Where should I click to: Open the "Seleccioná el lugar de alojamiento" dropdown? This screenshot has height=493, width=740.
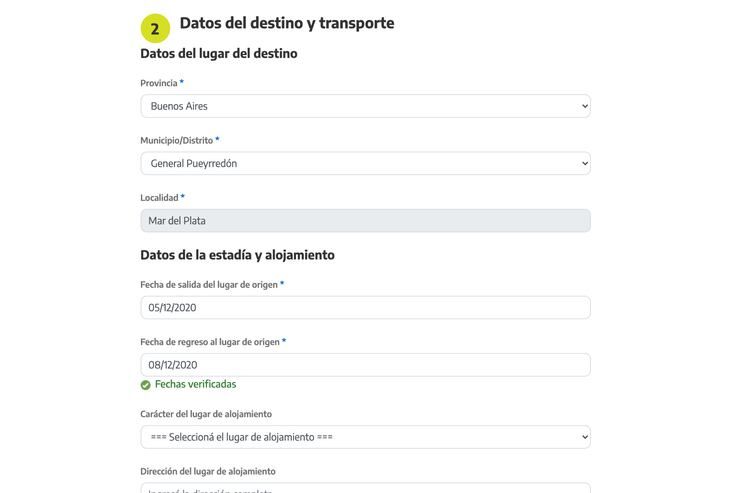coord(365,437)
